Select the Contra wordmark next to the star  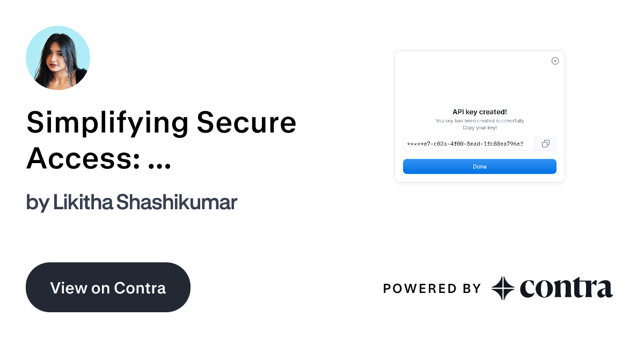click(x=565, y=288)
